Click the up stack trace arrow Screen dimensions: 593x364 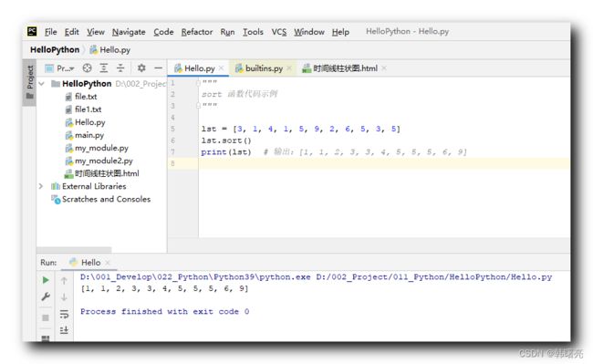tap(64, 280)
